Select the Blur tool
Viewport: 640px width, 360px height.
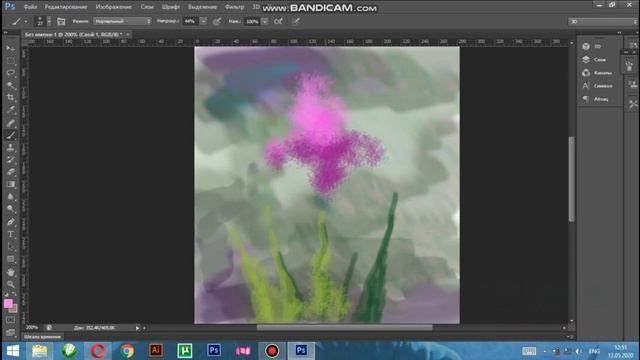11,196
